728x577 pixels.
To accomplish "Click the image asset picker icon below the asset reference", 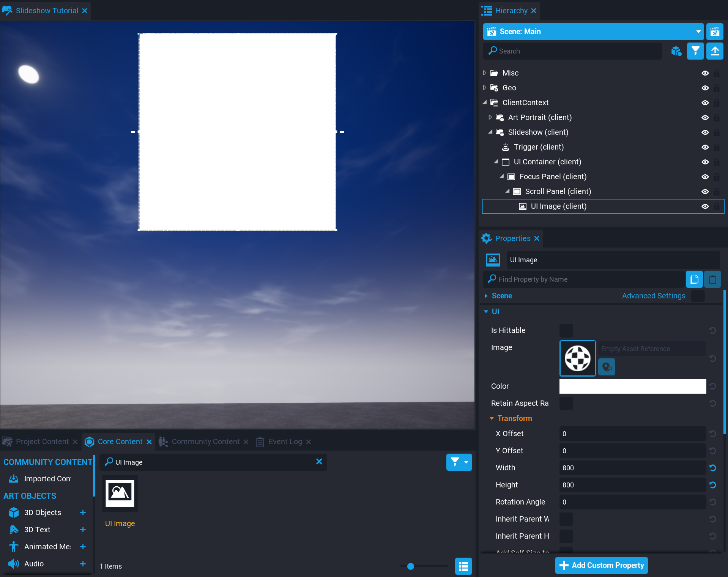I will [607, 367].
